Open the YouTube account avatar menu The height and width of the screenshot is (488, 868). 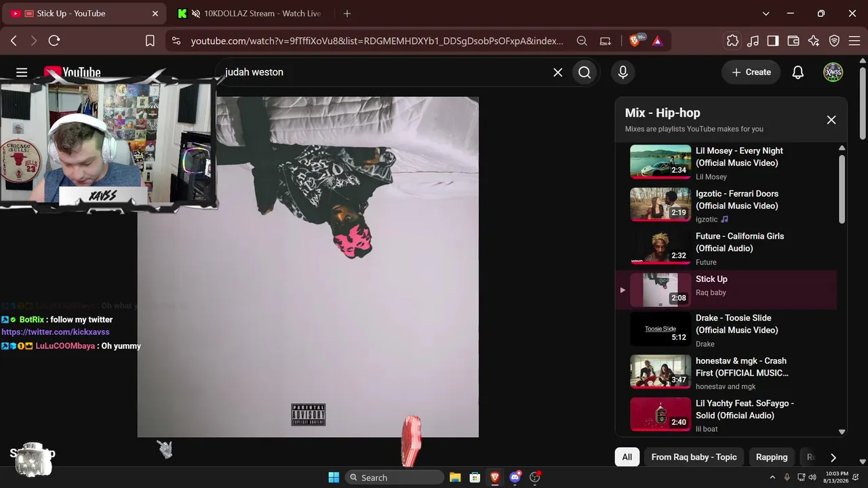click(x=833, y=72)
